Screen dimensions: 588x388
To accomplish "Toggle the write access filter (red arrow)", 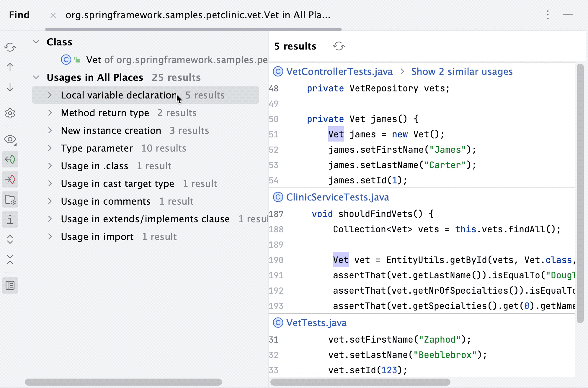I will [x=11, y=179].
